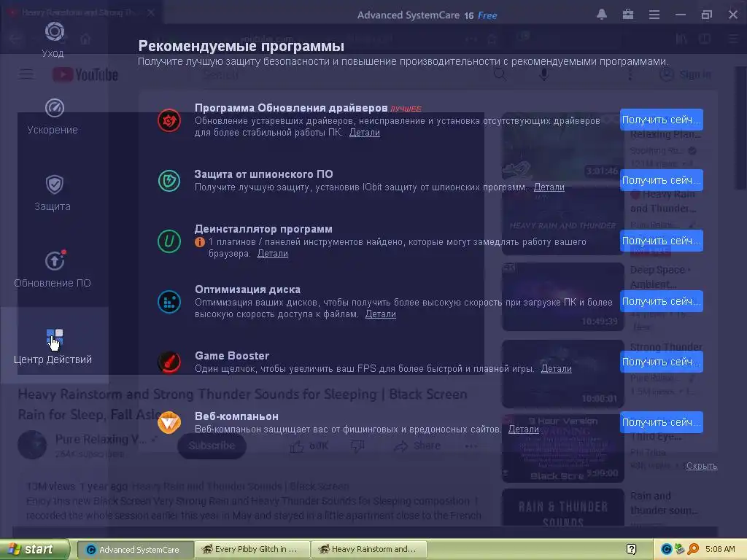
Task: Switch to Heavy Rainstorm taskbar window
Action: click(368, 550)
